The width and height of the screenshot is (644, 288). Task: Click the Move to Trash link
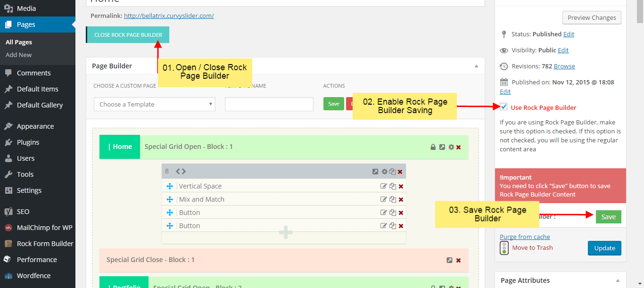point(532,247)
